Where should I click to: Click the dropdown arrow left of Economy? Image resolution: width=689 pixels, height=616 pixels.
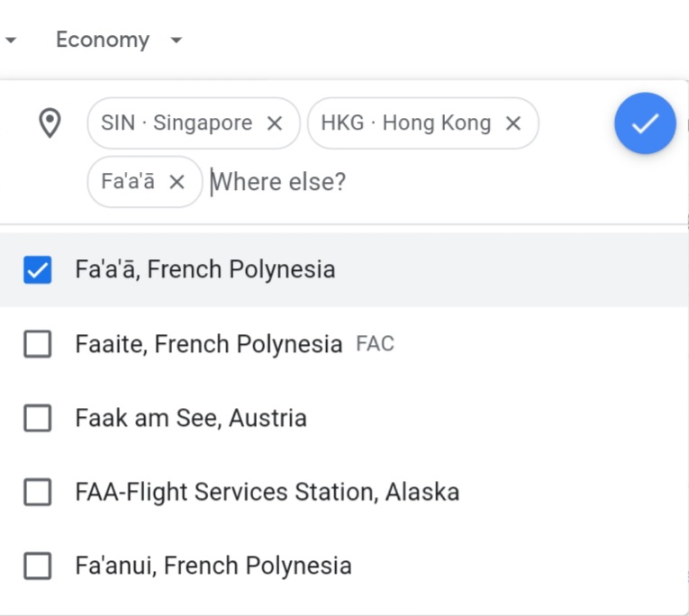(10, 41)
